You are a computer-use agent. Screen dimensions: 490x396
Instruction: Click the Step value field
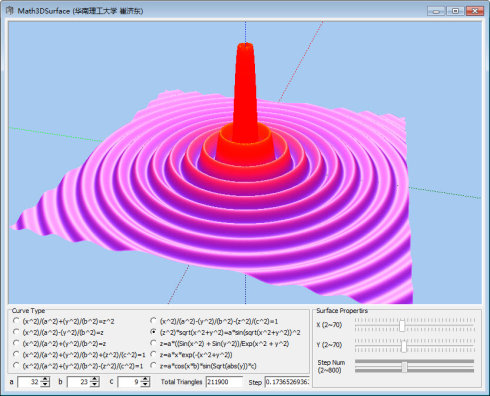click(x=287, y=382)
